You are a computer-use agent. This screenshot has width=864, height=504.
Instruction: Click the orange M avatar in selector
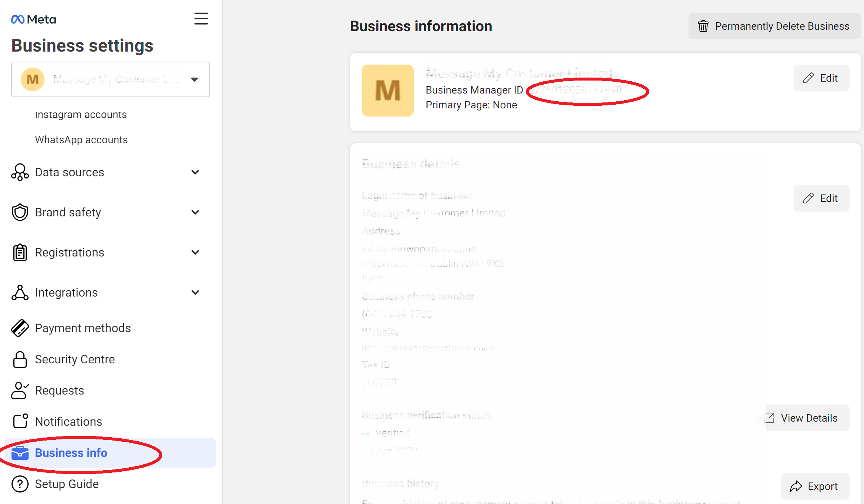(x=33, y=79)
